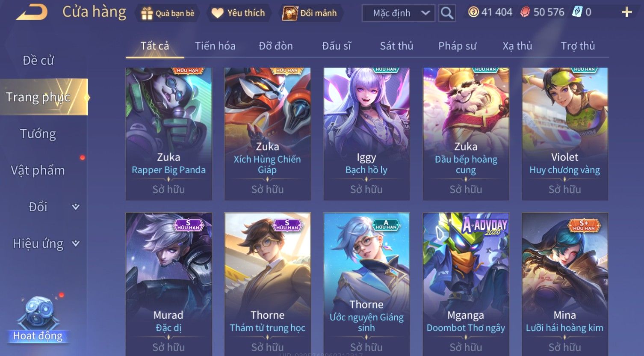Image resolution: width=644 pixels, height=356 pixels.
Task: Click the magnifier search icon
Action: pos(447,13)
